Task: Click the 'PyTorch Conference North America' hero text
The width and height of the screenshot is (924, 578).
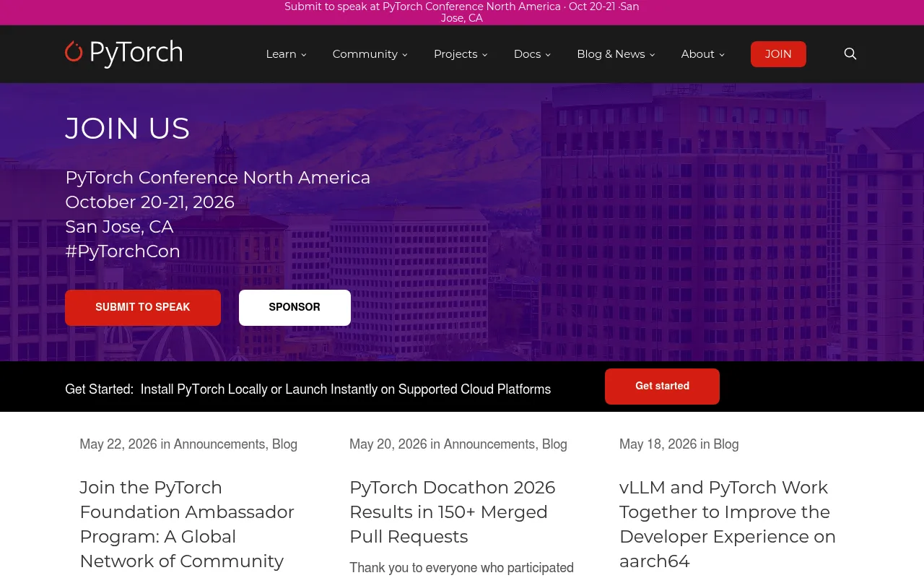Action: pos(218,178)
